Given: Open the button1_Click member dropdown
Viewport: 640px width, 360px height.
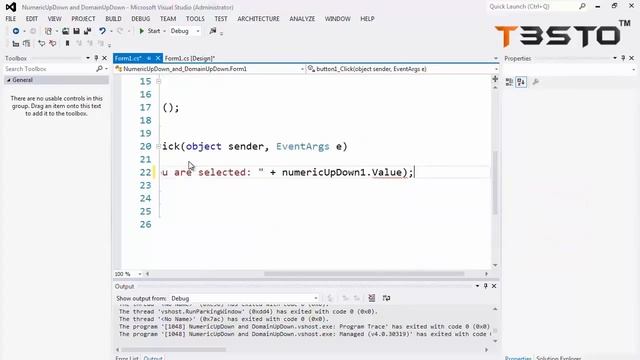Looking at the screenshot, I should point(402,69).
